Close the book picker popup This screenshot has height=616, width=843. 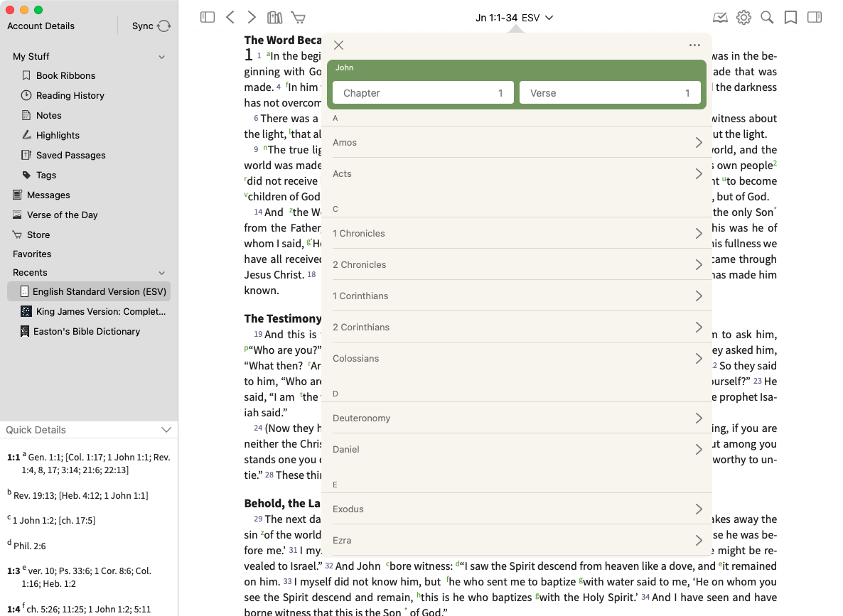tap(339, 45)
